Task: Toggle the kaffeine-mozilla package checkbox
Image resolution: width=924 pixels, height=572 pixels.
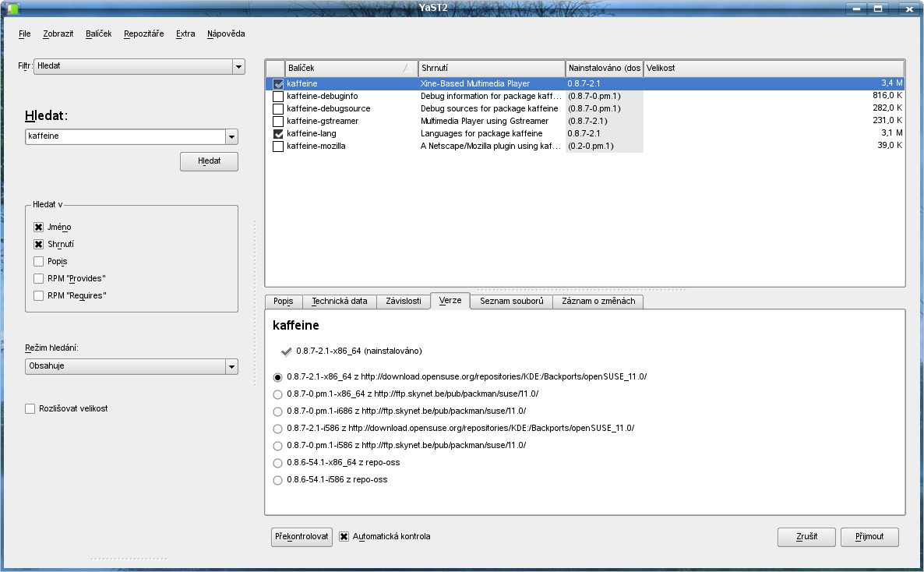Action: click(278, 147)
